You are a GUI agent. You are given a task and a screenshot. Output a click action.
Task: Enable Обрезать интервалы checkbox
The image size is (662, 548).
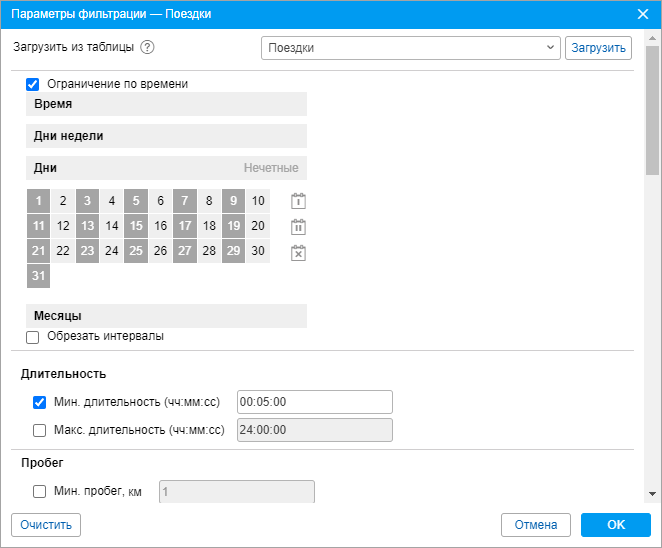pyautogui.click(x=33, y=337)
